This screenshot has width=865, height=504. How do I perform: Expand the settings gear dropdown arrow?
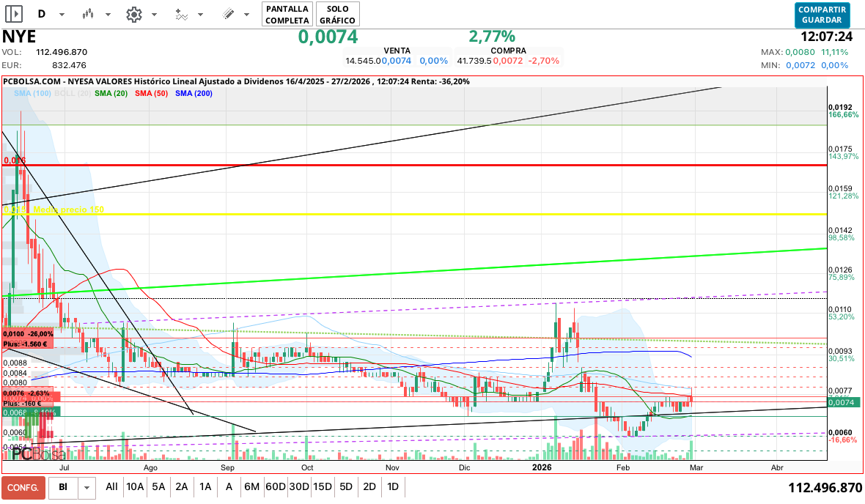pyautogui.click(x=155, y=15)
